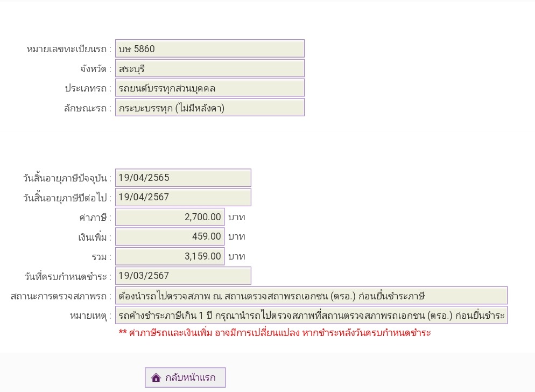Select current tax expiry field 19/04/2565
Viewport: 535px width, 392px height.
(x=183, y=178)
